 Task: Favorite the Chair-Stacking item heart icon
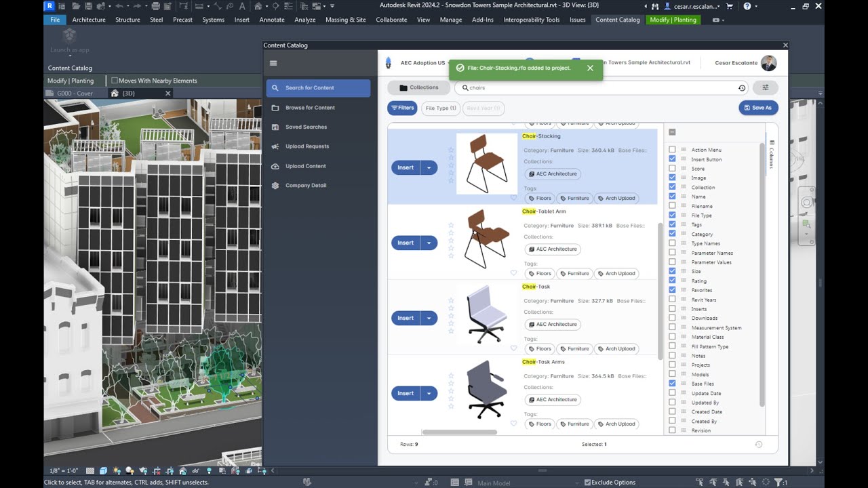tap(513, 198)
